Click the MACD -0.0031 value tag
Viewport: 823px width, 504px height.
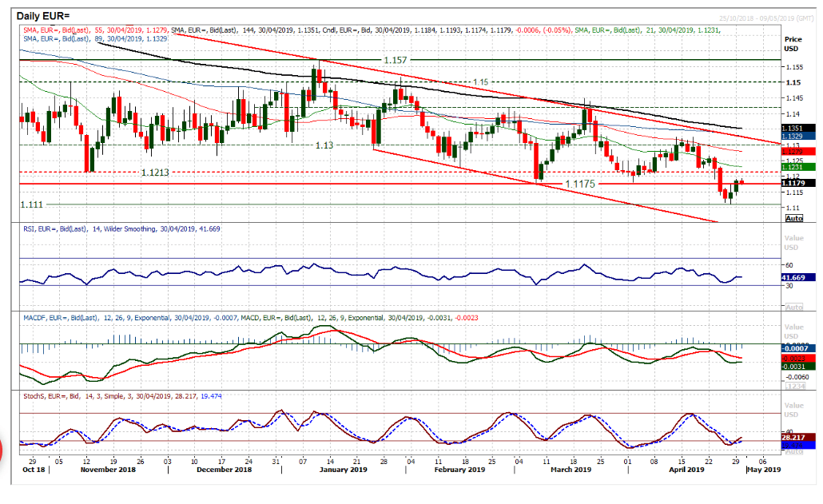800,366
